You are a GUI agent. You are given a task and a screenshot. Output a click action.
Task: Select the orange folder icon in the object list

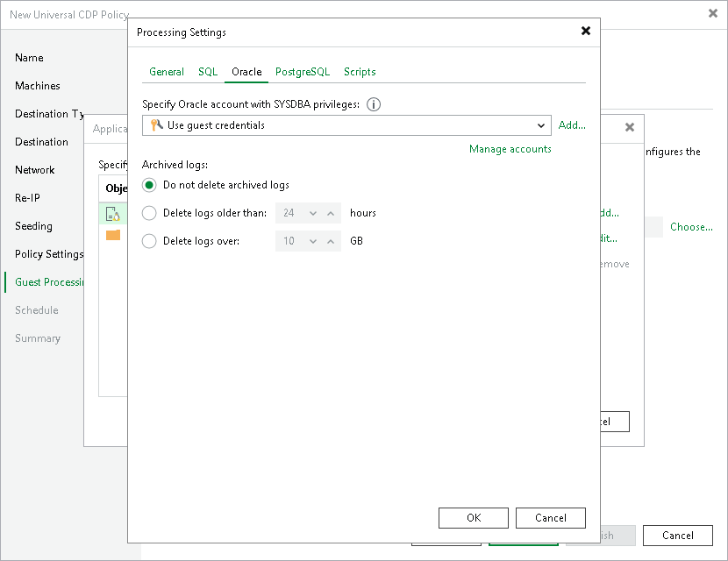[x=113, y=235]
